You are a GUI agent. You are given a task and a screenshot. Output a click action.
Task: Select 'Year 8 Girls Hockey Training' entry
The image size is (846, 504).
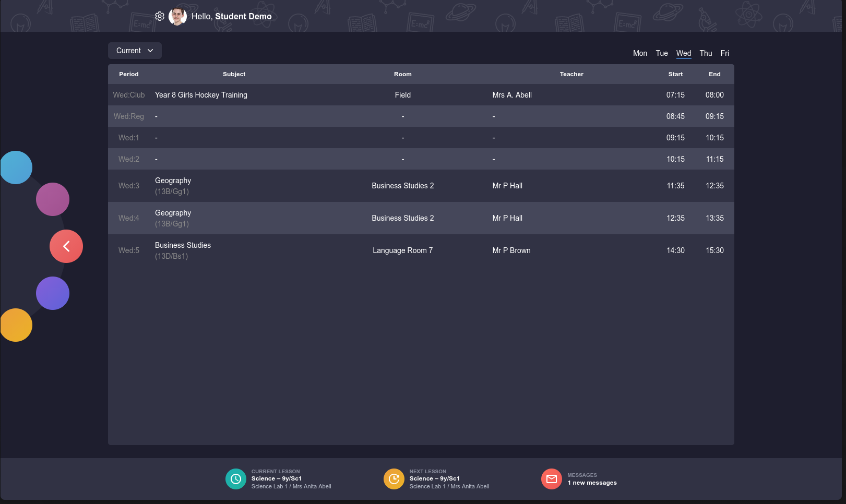(201, 95)
